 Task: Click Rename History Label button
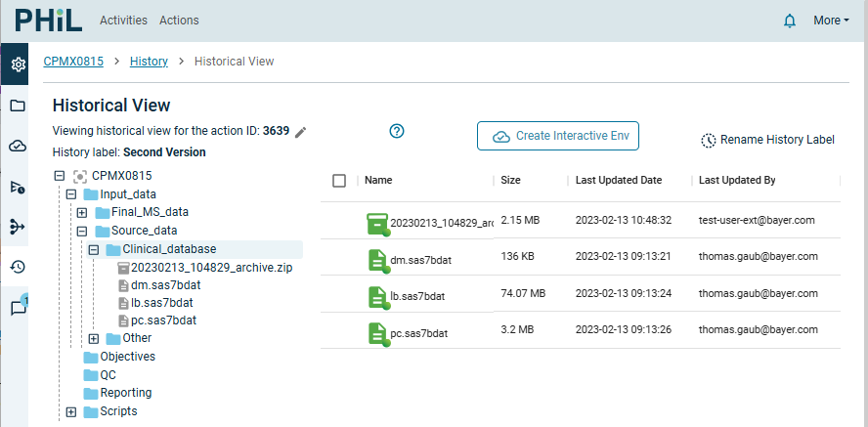767,140
